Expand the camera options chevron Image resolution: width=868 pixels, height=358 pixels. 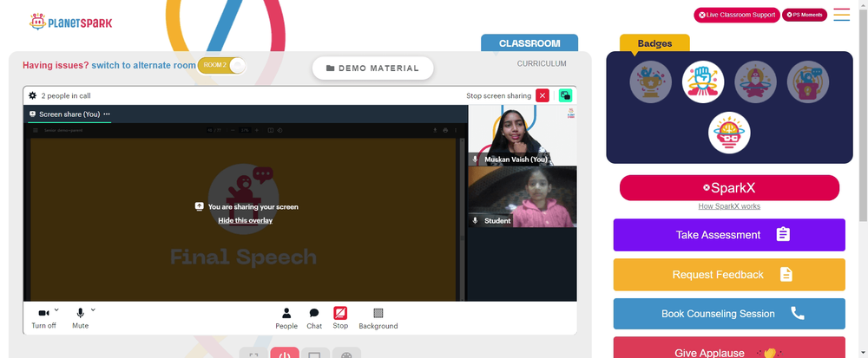56,310
